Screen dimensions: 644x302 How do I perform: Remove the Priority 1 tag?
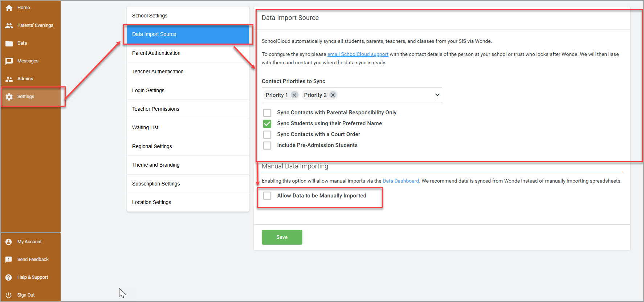[x=294, y=95]
